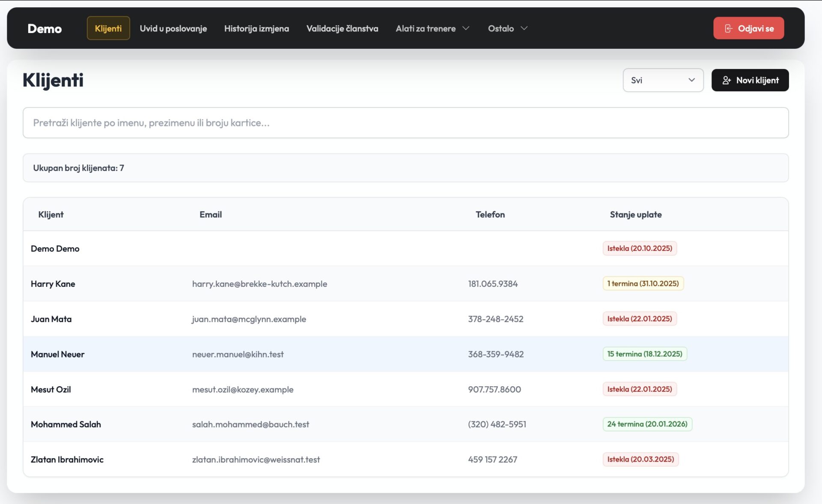Click the logout icon in Odjavi se
This screenshot has height=504, width=822.
coord(728,28)
